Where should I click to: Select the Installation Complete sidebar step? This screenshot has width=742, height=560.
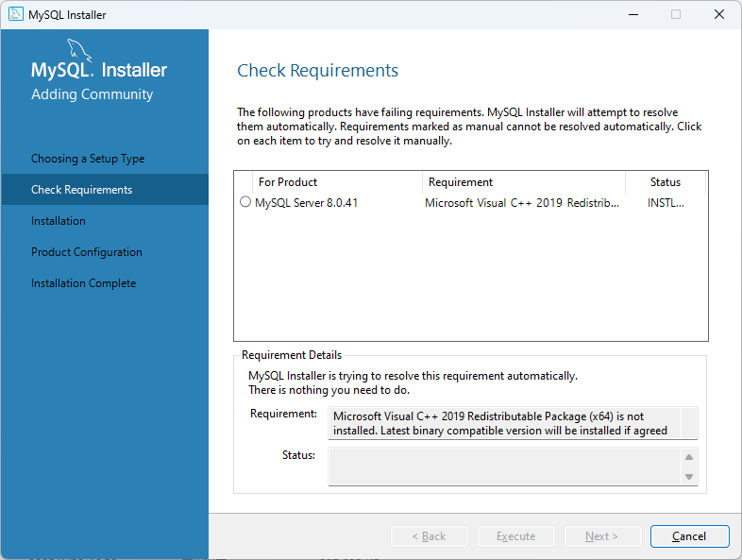tap(83, 283)
